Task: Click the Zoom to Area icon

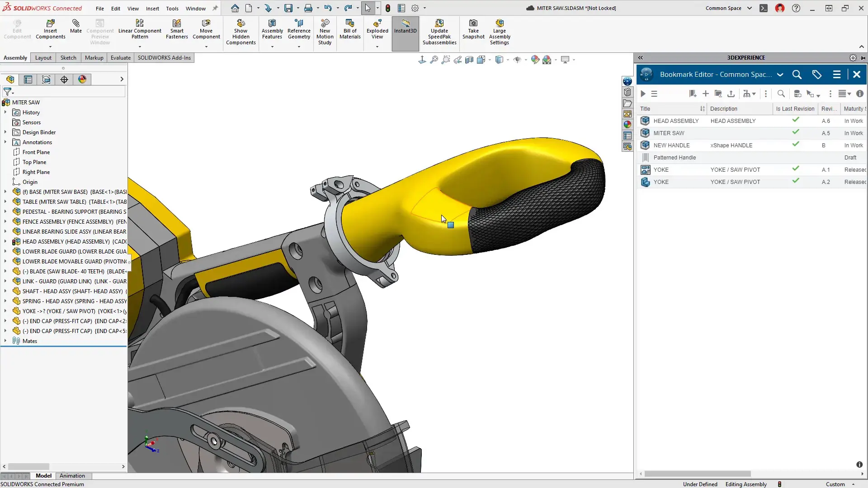Action: 446,60
